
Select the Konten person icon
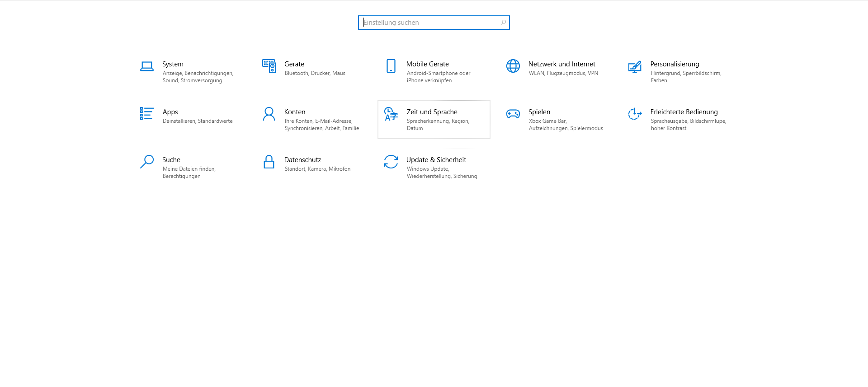pos(269,114)
